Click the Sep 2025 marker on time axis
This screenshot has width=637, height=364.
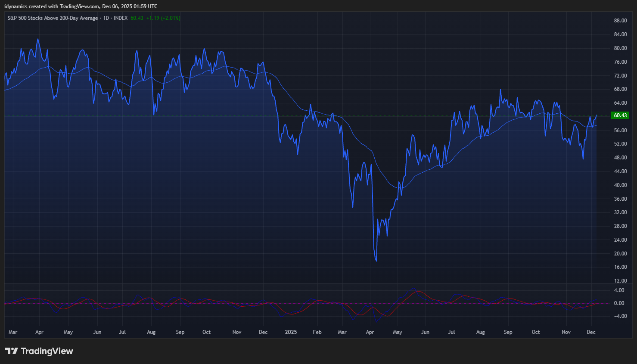[508, 332]
